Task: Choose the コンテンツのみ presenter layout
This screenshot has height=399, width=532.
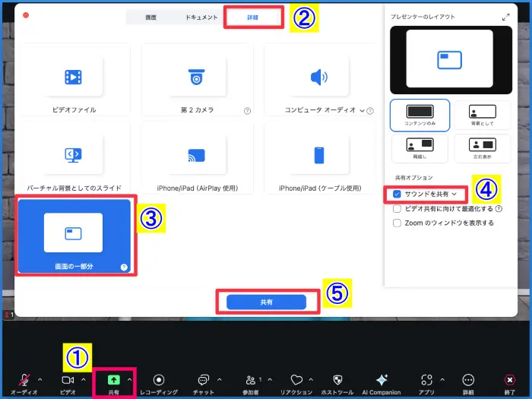Action: click(420, 115)
